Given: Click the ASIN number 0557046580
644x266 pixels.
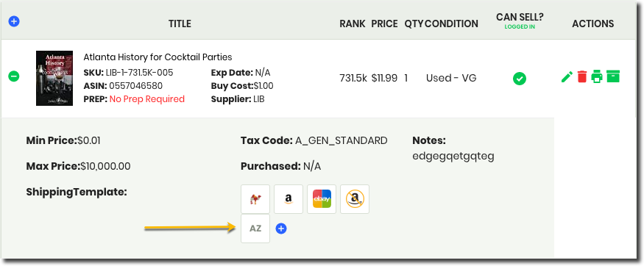Looking at the screenshot, I should point(136,86).
